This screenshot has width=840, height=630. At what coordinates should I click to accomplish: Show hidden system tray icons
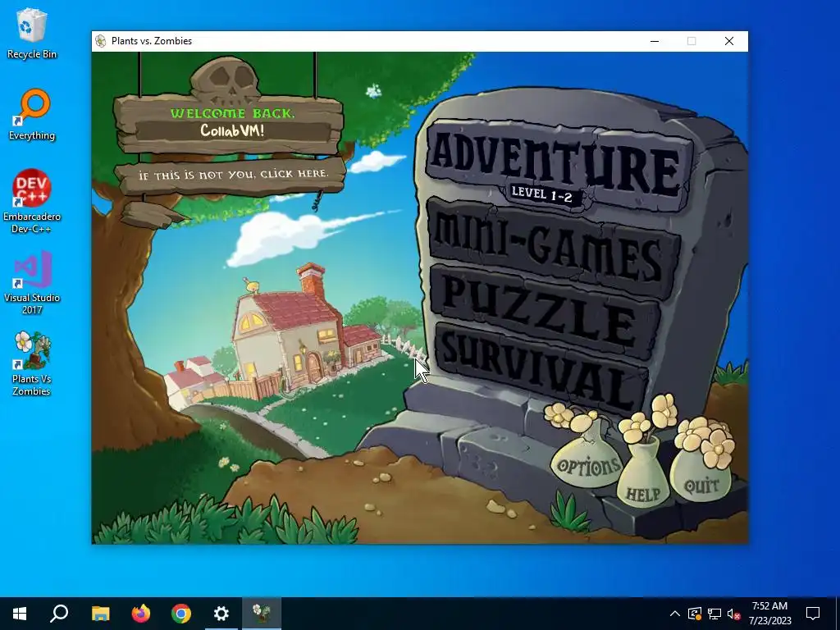675,614
